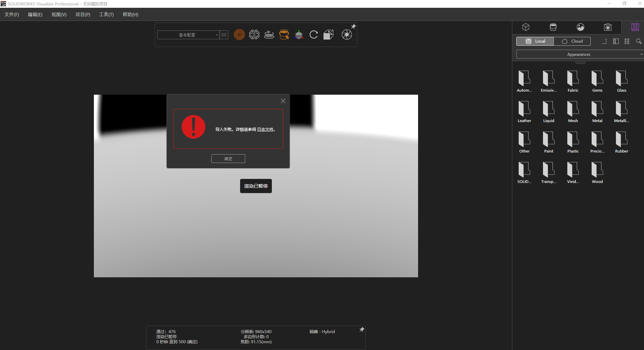Viewport: 644px width, 350px height.
Task: Click the 多边形计数: 0 polygon count text
Action: 256,337
